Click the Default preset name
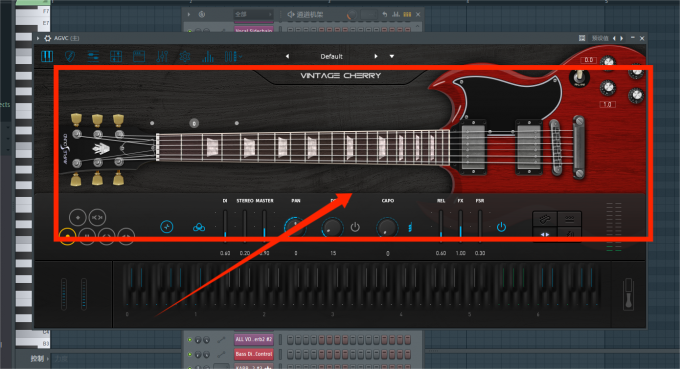Viewport: 680px width, 369px height. click(331, 56)
